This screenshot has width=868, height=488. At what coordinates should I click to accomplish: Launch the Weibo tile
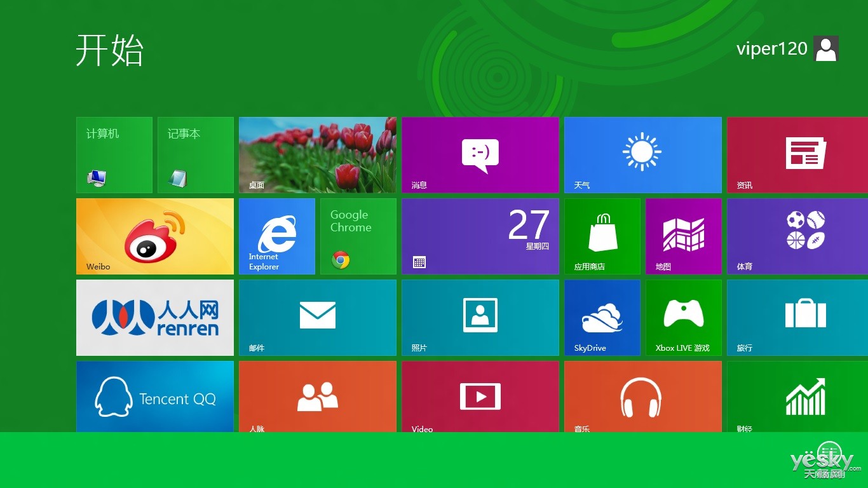[x=155, y=236]
